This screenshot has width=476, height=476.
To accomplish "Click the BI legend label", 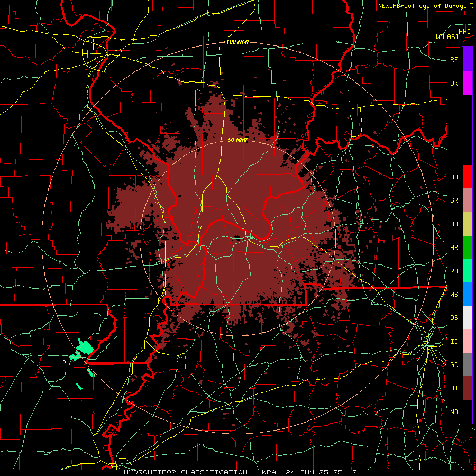I will (454, 388).
